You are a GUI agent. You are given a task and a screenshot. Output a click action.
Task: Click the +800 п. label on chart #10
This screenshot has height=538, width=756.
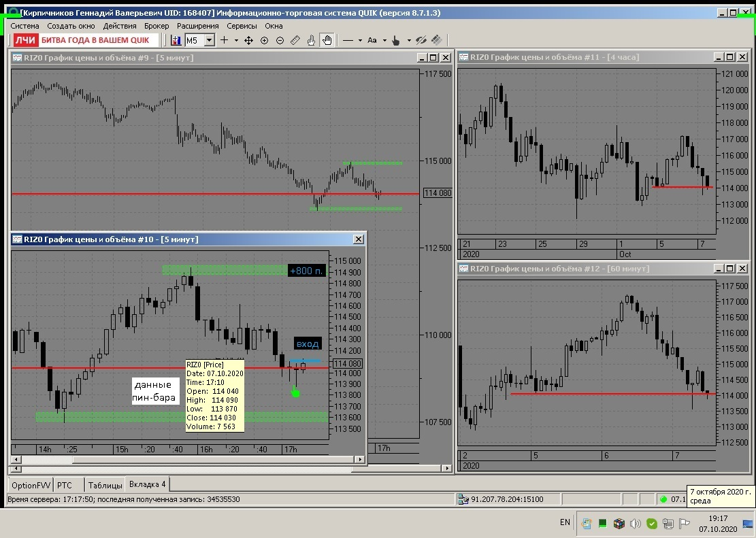(x=307, y=271)
